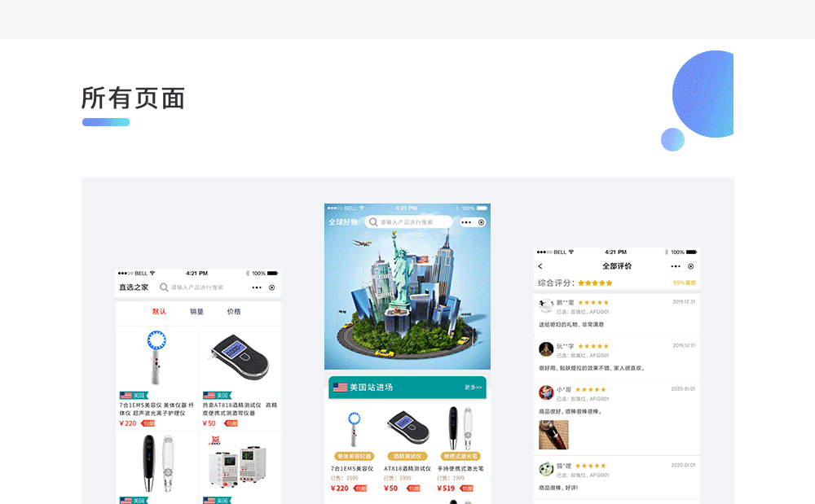Tap the back arrow on the 全部评价 page

click(x=540, y=266)
